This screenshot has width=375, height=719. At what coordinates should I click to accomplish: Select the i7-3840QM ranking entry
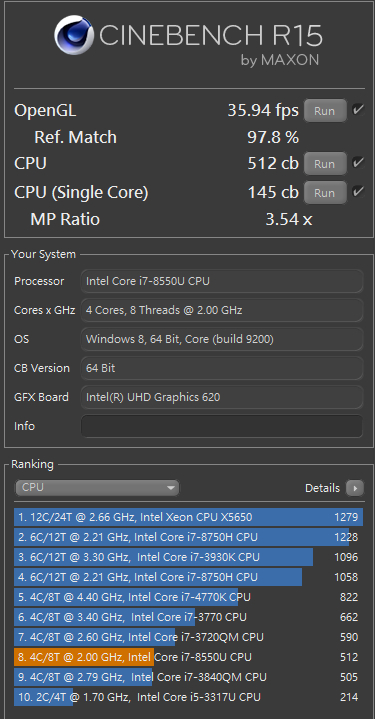[x=188, y=677]
